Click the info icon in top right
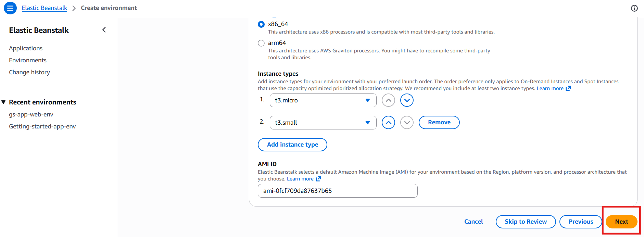Image resolution: width=644 pixels, height=237 pixels. point(634,8)
